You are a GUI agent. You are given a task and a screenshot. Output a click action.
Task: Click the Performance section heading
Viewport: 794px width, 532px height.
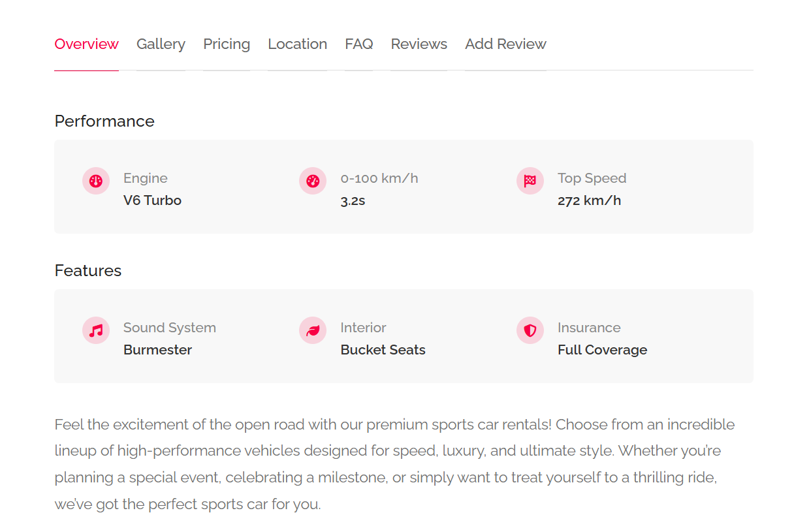pos(104,121)
